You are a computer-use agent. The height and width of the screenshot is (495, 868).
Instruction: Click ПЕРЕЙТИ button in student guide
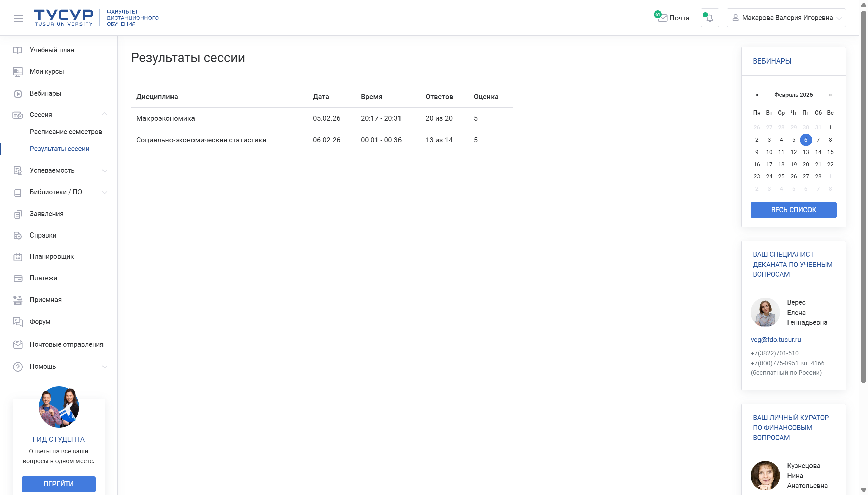tap(59, 484)
